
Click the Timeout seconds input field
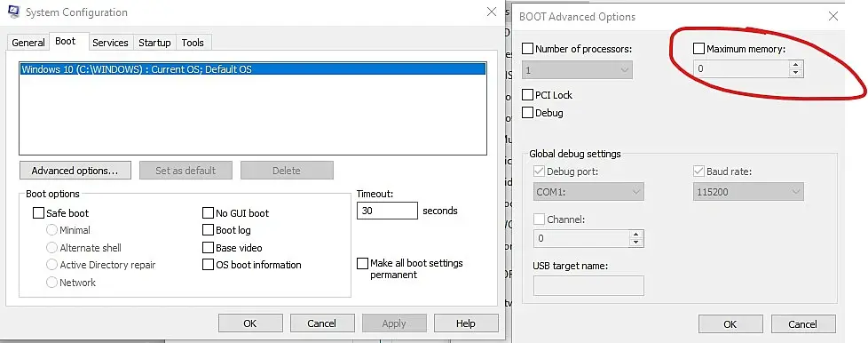tap(387, 211)
